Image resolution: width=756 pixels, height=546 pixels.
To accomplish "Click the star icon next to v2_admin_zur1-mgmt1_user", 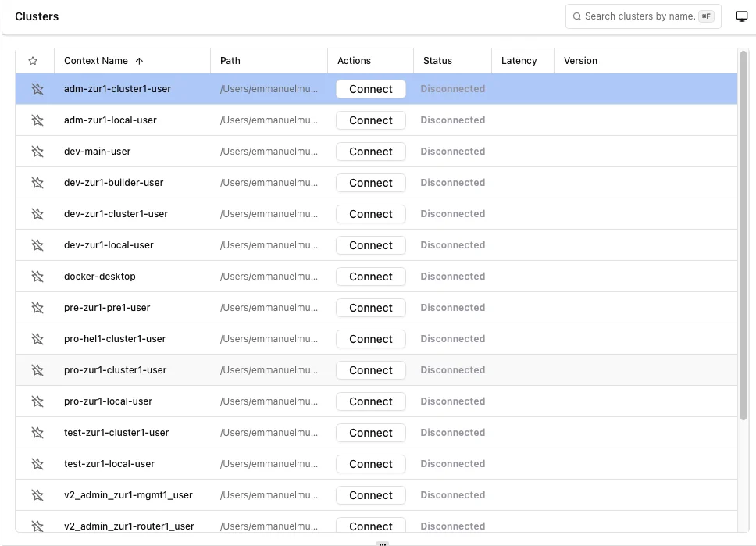I will pos(36,494).
